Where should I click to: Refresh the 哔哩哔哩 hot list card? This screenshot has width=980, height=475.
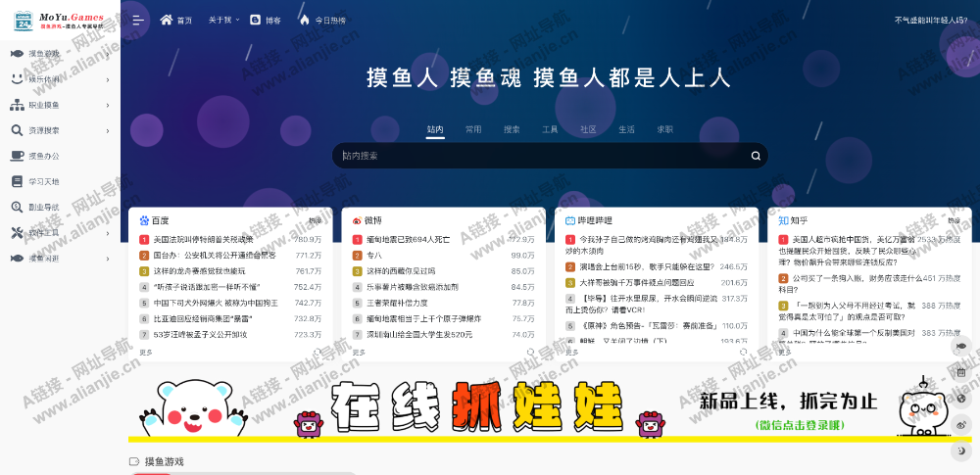click(x=743, y=352)
